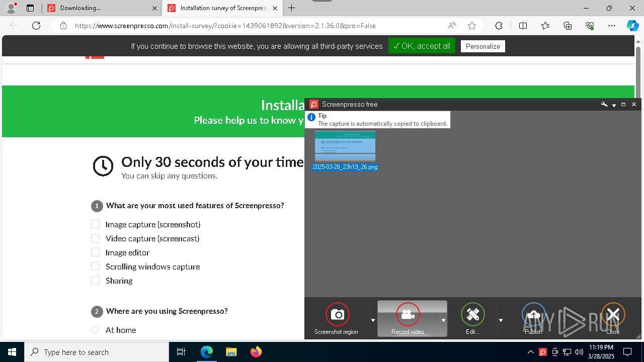Open Browser essentials heart icon

590,26
